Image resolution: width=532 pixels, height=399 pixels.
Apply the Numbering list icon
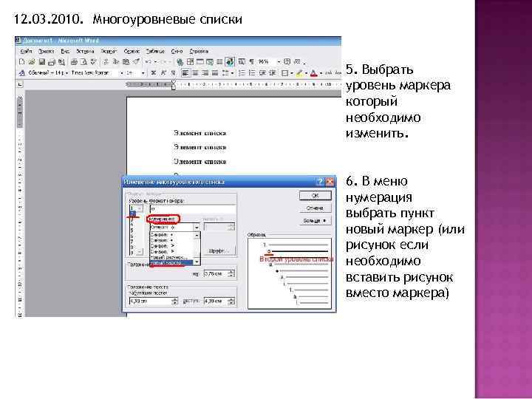[242, 72]
